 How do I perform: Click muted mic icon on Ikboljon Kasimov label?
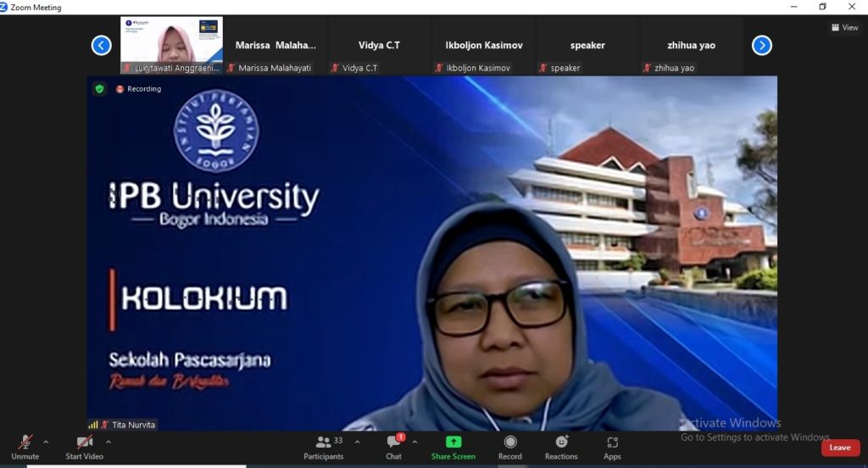[439, 68]
